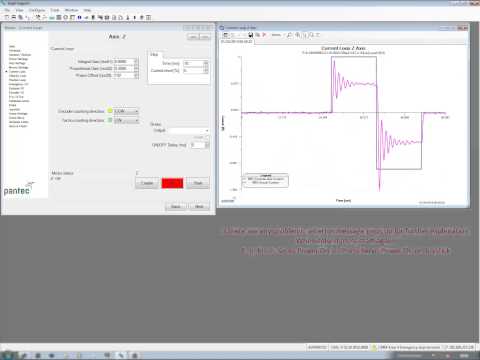Click the yellow indicator beside Encoder counting direction

click(x=110, y=111)
